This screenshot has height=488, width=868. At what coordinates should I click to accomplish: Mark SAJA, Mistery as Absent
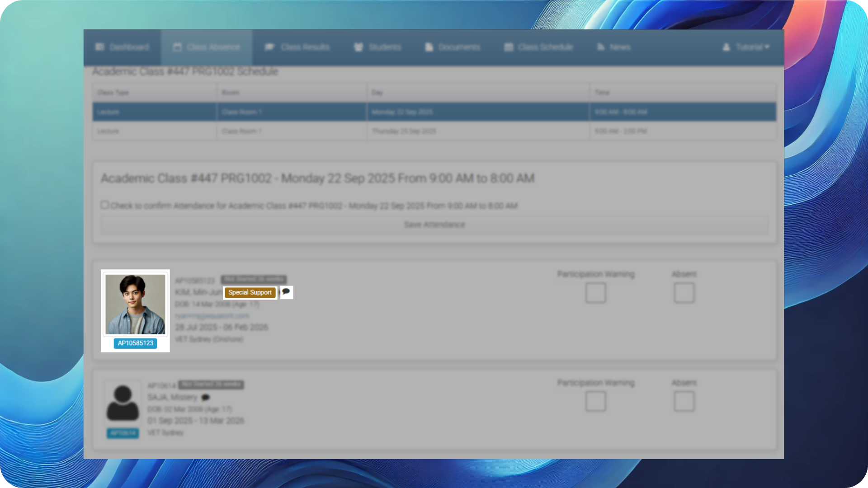684,401
